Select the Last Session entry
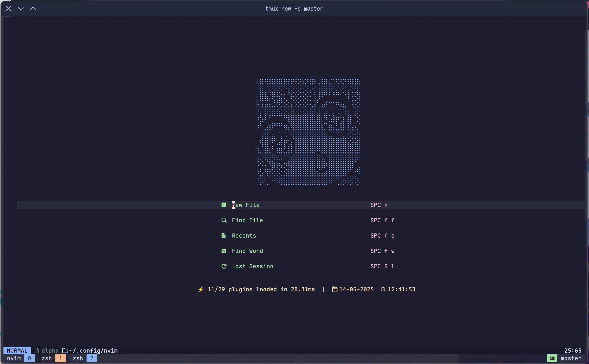This screenshot has width=589, height=364. pyautogui.click(x=252, y=266)
